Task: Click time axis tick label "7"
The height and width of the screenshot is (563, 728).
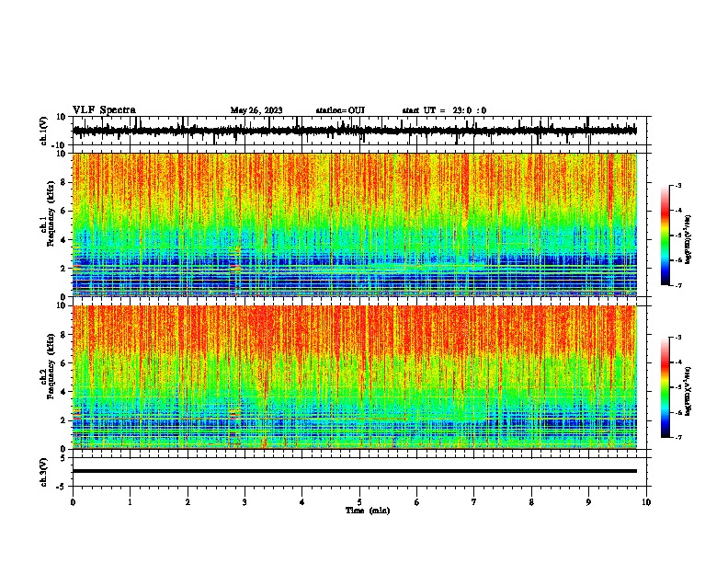Action: coord(474,502)
